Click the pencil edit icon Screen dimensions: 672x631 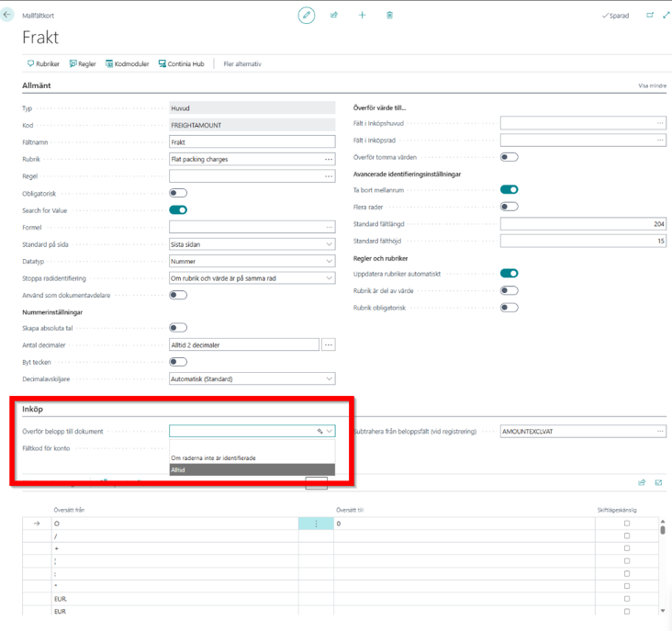pos(307,16)
